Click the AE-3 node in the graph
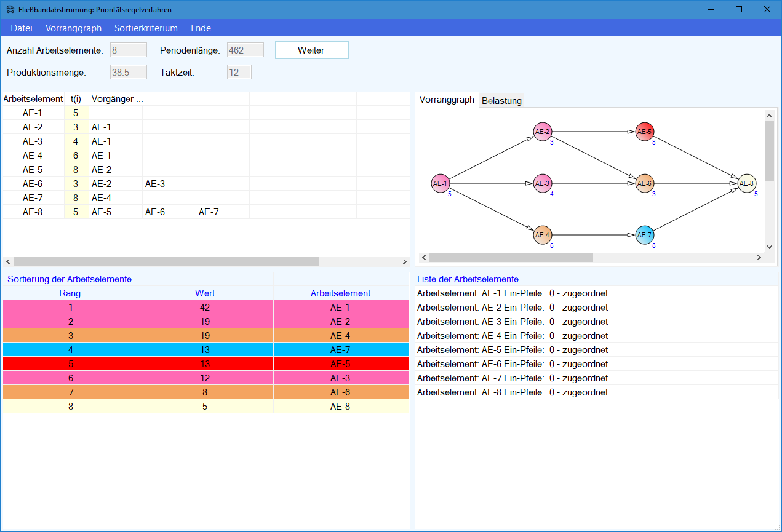782x532 pixels. [542, 183]
